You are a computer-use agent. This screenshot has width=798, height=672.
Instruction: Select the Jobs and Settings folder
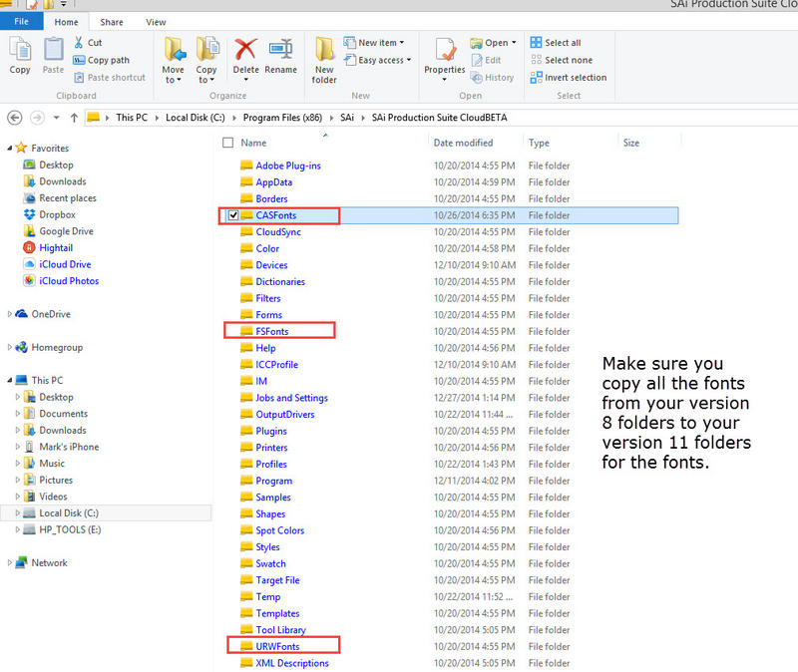click(291, 397)
